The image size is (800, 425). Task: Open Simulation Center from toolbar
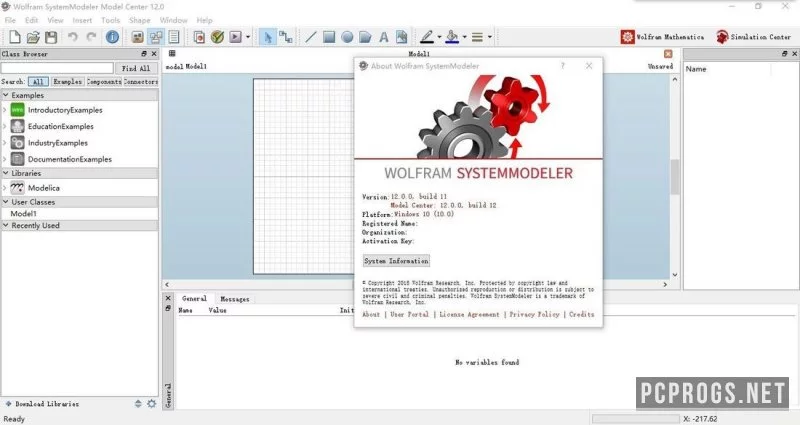[753, 37]
